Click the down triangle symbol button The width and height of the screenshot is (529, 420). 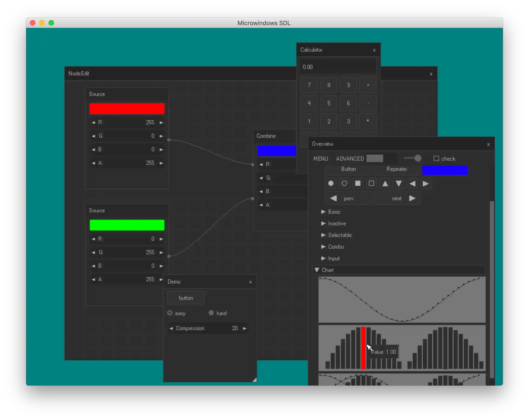[398, 183]
